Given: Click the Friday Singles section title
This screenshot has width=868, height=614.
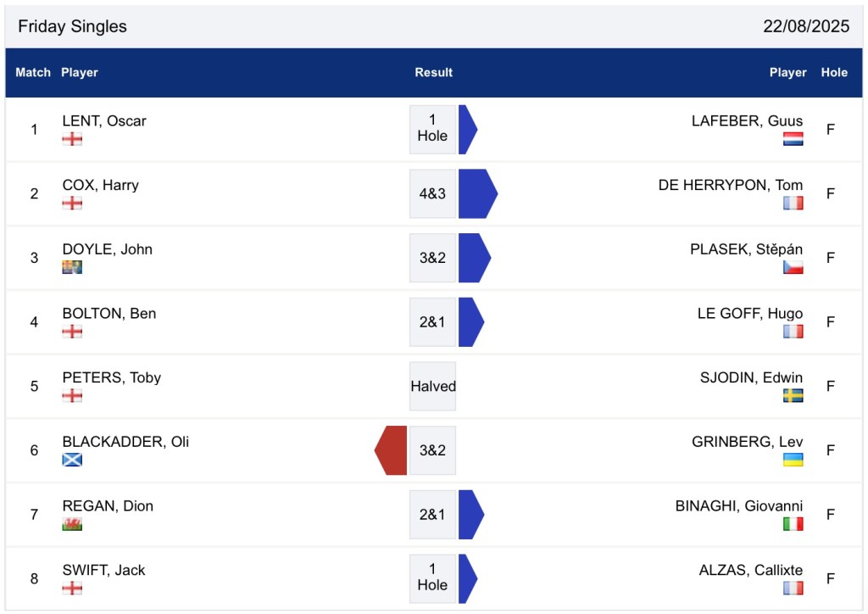Looking at the screenshot, I should pos(72,26).
